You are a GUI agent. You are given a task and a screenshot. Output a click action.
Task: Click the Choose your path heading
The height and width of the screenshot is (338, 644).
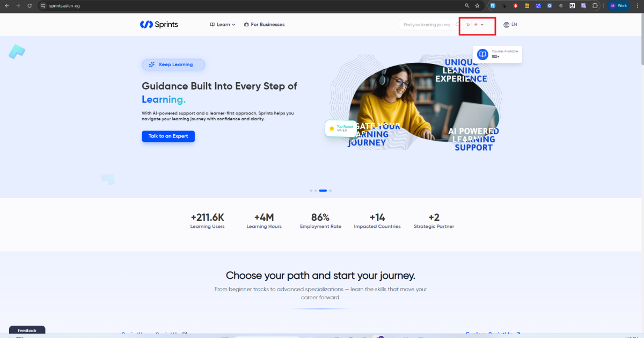coord(320,276)
